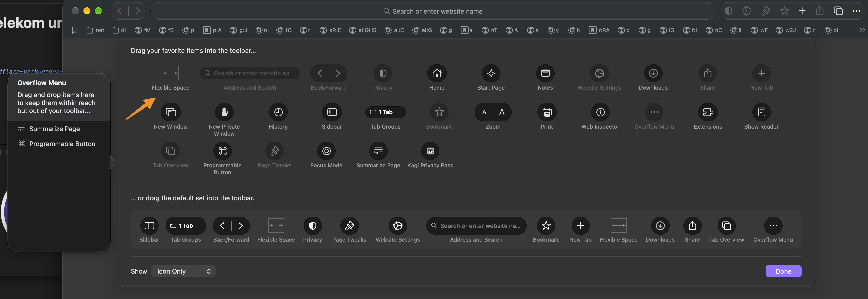Click the Home icon in the customization palette
The height and width of the screenshot is (299, 868).
tap(437, 73)
